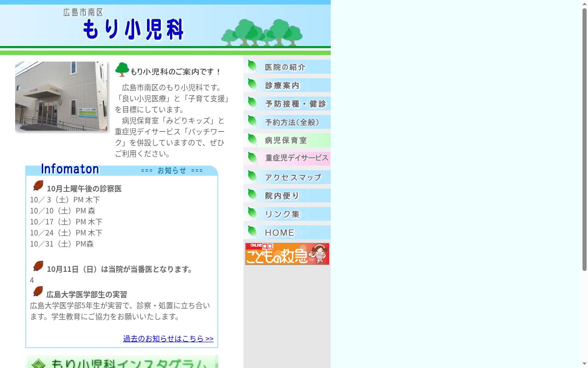Select text 10／31（土）PM森

pyautogui.click(x=62, y=244)
